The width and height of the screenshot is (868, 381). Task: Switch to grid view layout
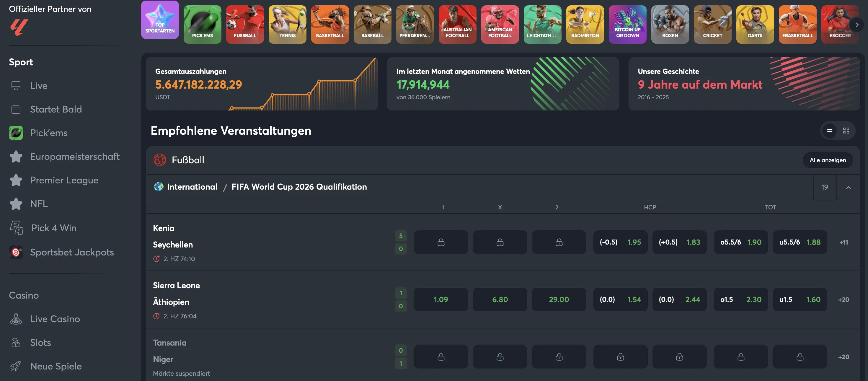[x=846, y=131]
